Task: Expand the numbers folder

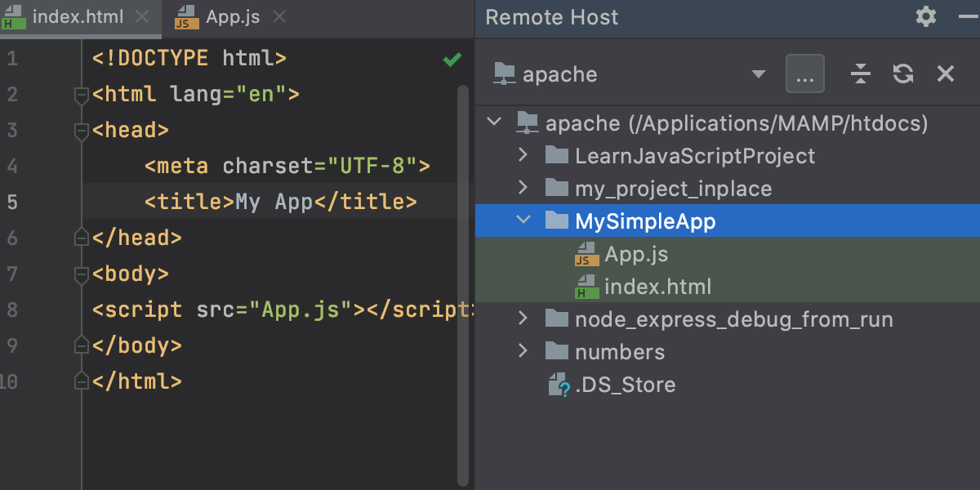Action: [x=522, y=351]
